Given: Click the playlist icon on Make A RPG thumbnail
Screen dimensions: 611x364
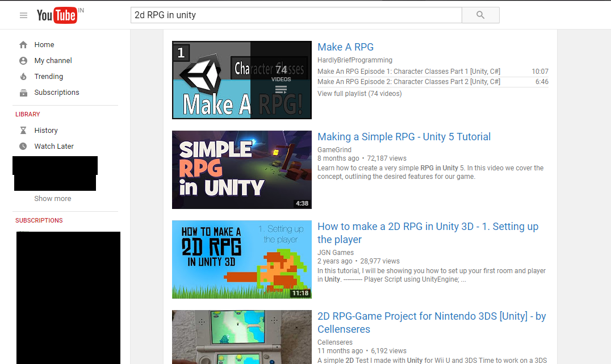Looking at the screenshot, I should [281, 90].
